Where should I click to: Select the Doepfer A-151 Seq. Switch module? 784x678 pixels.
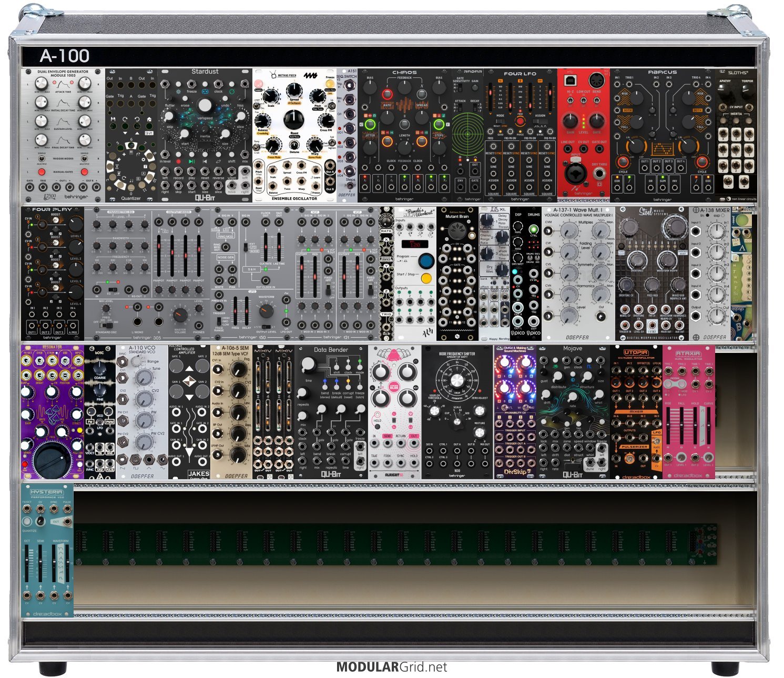pyautogui.click(x=347, y=135)
